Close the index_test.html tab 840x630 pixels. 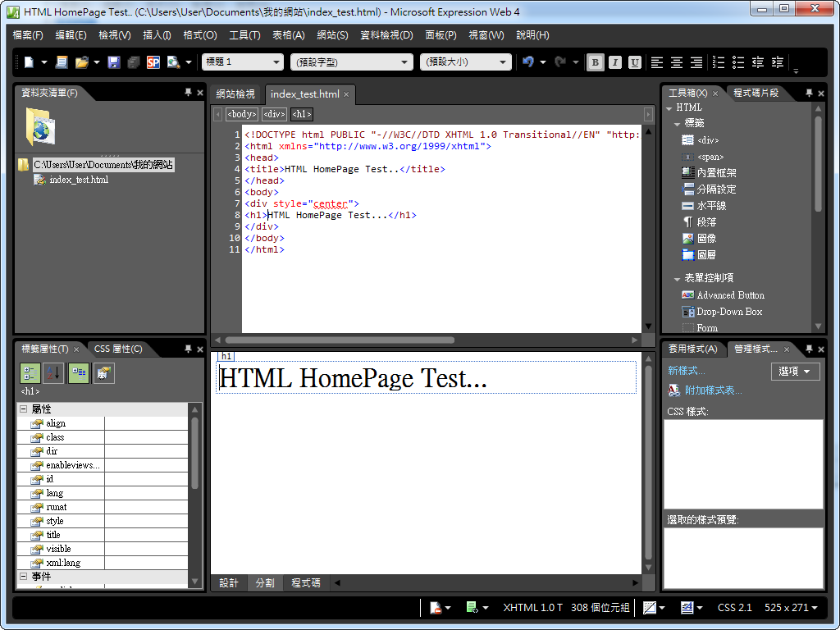[346, 94]
